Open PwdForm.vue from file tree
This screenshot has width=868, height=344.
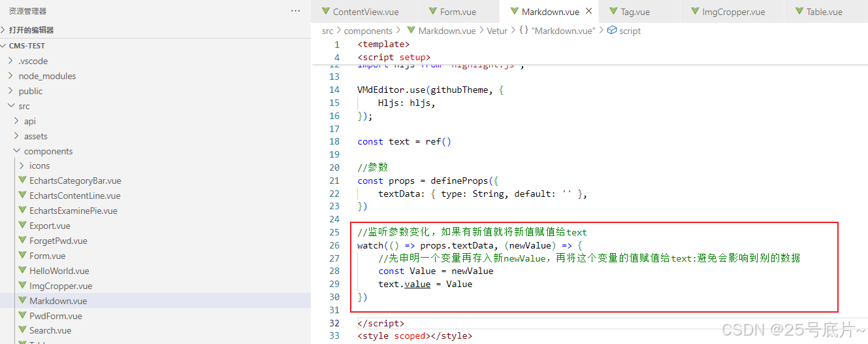[56, 316]
